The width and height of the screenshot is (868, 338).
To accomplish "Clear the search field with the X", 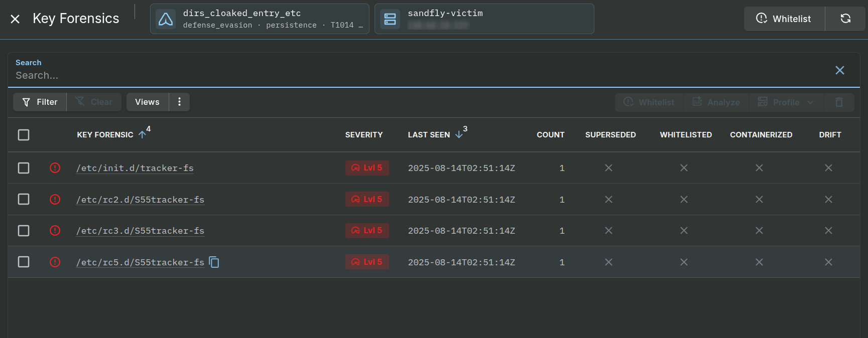I will click(840, 70).
